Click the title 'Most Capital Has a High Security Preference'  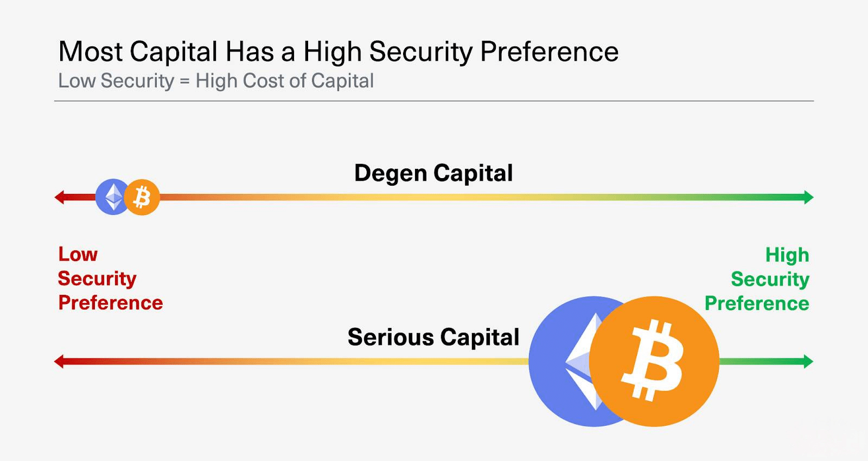coord(339,52)
